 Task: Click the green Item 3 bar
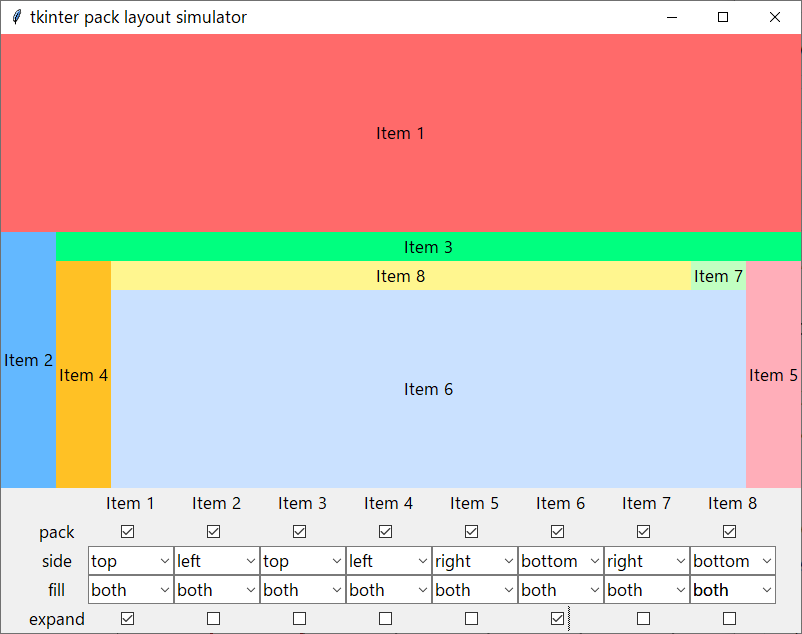[x=428, y=247]
